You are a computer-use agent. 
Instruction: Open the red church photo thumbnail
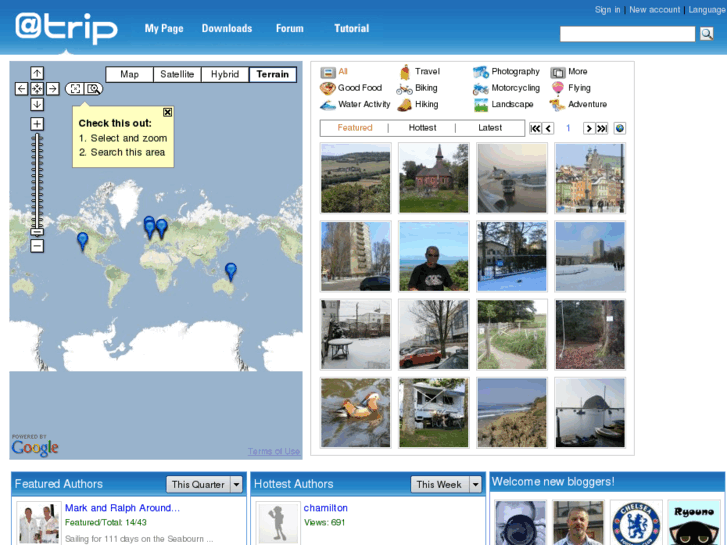[434, 178]
